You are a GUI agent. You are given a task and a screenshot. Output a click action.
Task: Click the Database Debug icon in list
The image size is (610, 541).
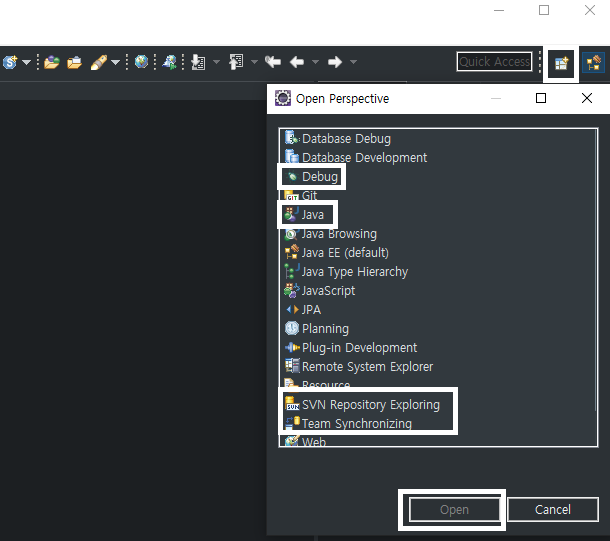pos(291,138)
